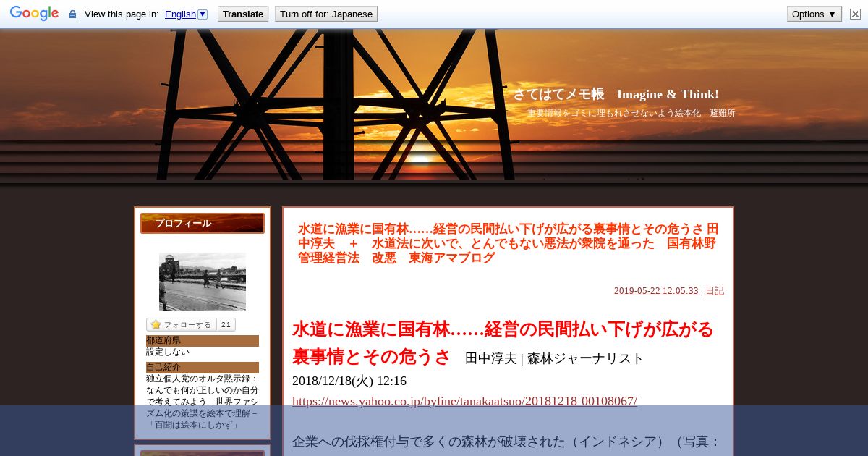868x456 pixels.
Task: Open the Options dropdown menu
Action: click(814, 14)
